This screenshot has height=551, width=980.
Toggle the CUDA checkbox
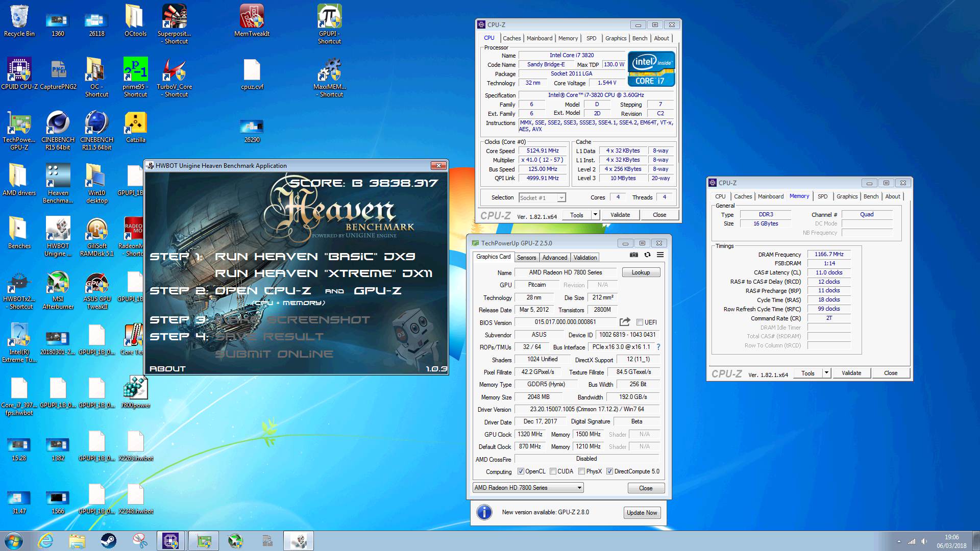[553, 471]
